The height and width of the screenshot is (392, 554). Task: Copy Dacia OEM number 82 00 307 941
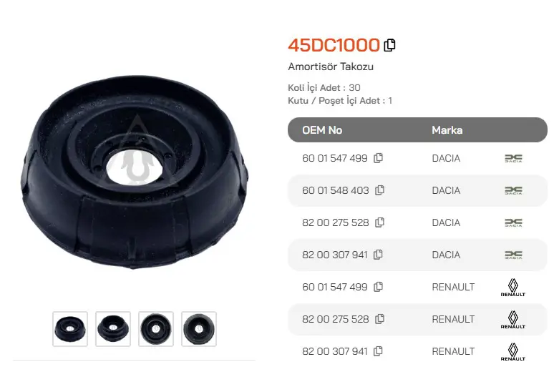(x=379, y=255)
